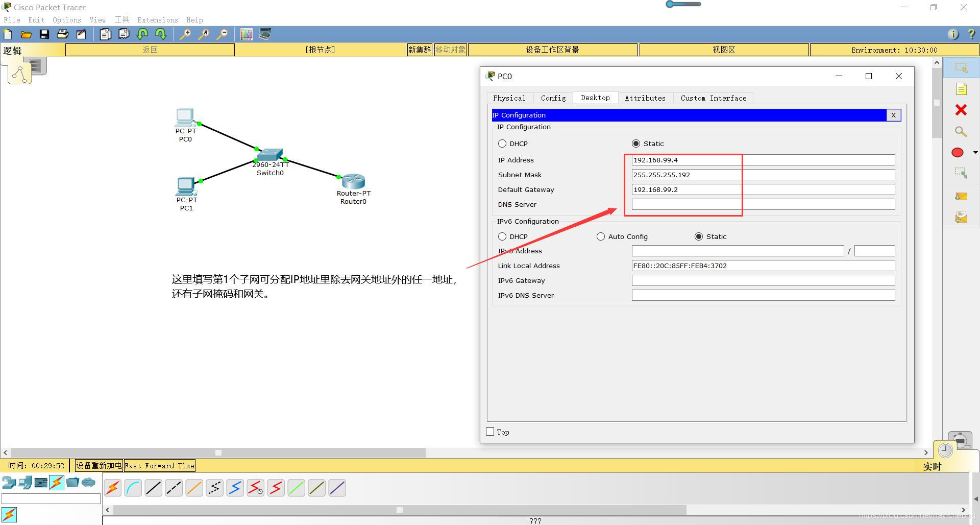Click the Subnet Mask input field

[763, 175]
